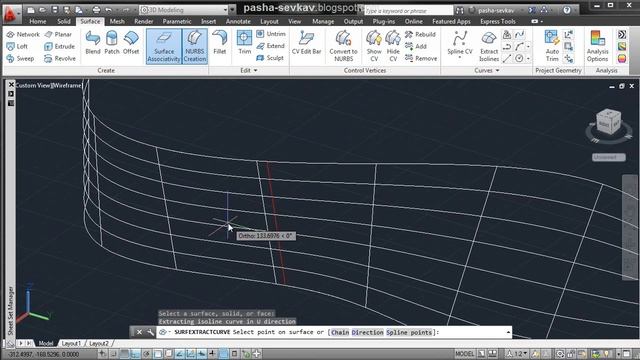The width and height of the screenshot is (640, 360).
Task: Switch to the Layout1 tab
Action: pyautogui.click(x=71, y=343)
